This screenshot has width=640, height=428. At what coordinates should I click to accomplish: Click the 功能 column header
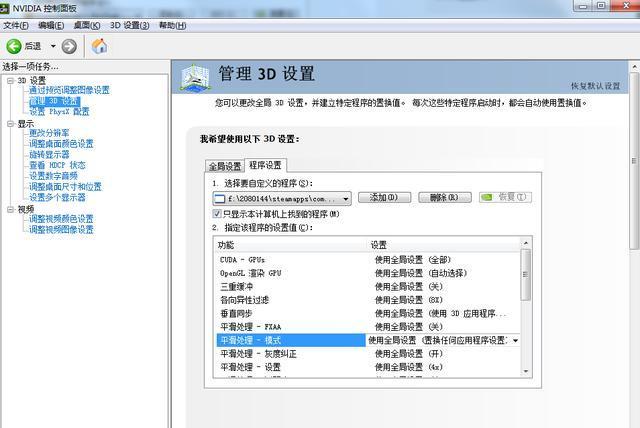point(291,245)
